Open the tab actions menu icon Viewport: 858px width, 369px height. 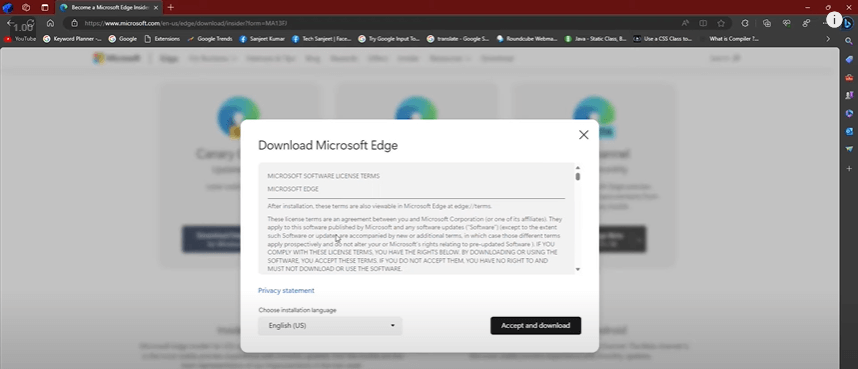point(45,7)
